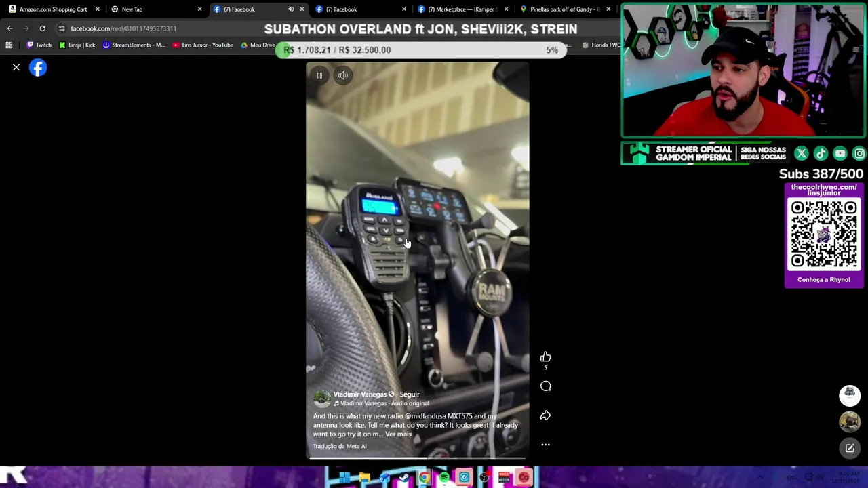Open the reel comments bubble
This screenshot has width=868, height=488.
click(545, 386)
